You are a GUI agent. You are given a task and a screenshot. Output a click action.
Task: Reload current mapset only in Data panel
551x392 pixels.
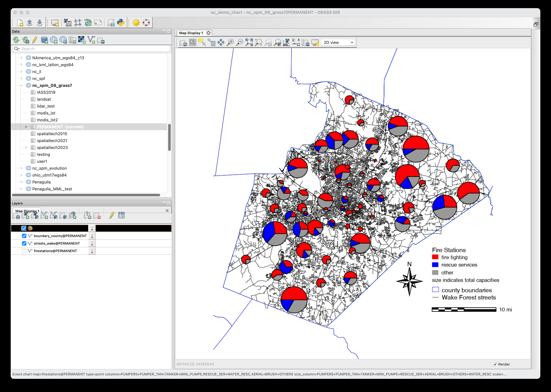(26, 40)
